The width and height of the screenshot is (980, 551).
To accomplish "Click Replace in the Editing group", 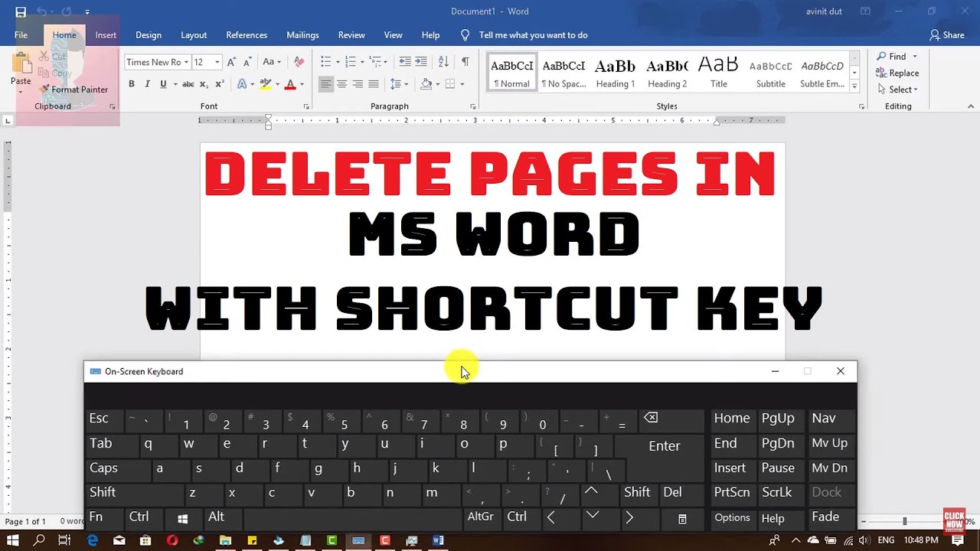I will pyautogui.click(x=897, y=73).
